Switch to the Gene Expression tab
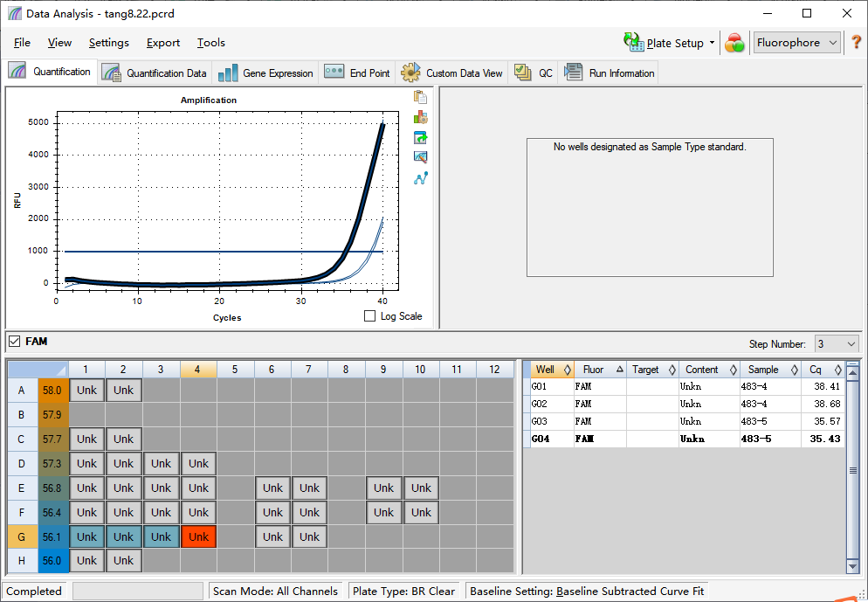This screenshot has height=602, width=868. [265, 73]
